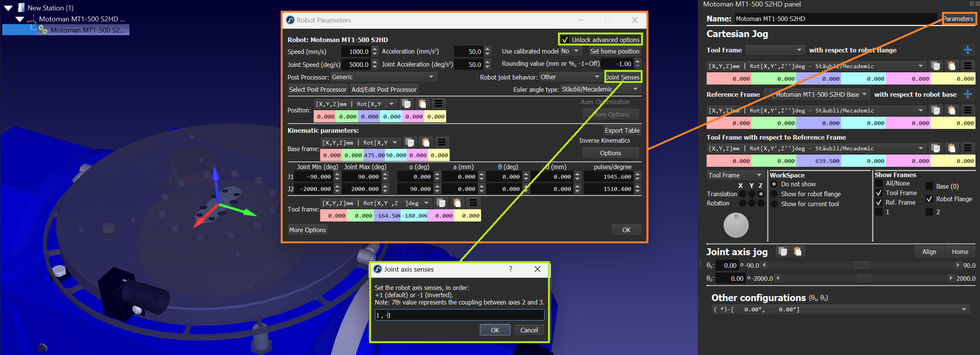
Task: Toggle Robot Flange frame checkbox
Action: click(x=929, y=199)
